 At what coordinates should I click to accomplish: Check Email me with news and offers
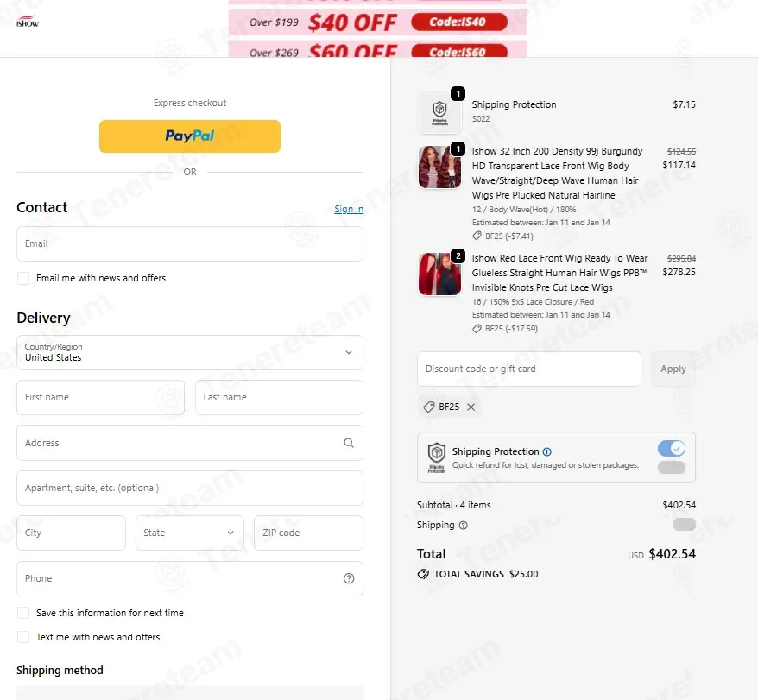[23, 278]
